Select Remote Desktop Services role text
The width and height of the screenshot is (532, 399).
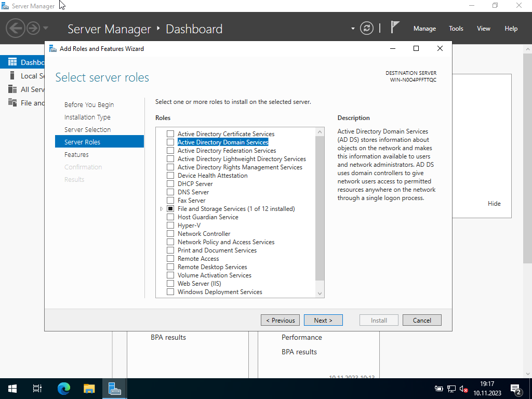[212, 267]
